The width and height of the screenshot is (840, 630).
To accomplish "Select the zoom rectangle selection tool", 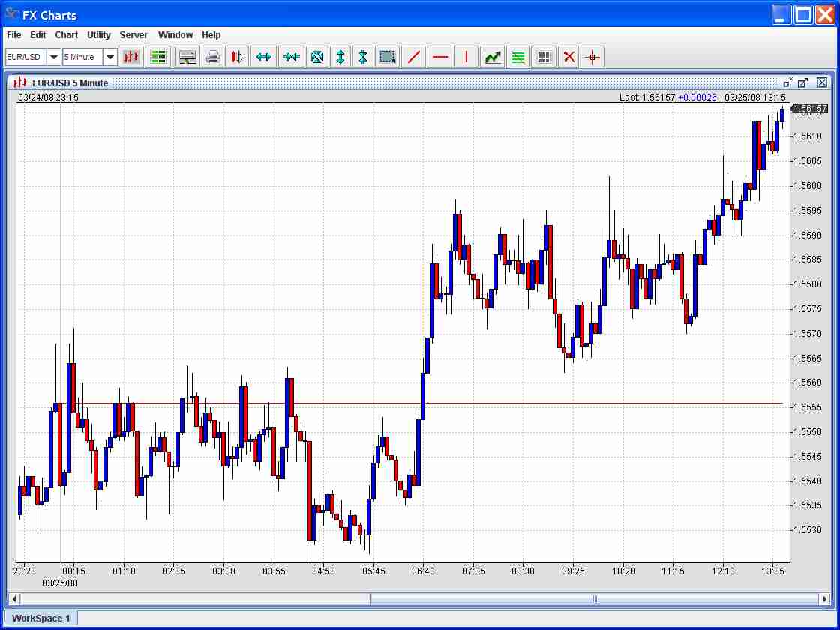I will tap(388, 57).
